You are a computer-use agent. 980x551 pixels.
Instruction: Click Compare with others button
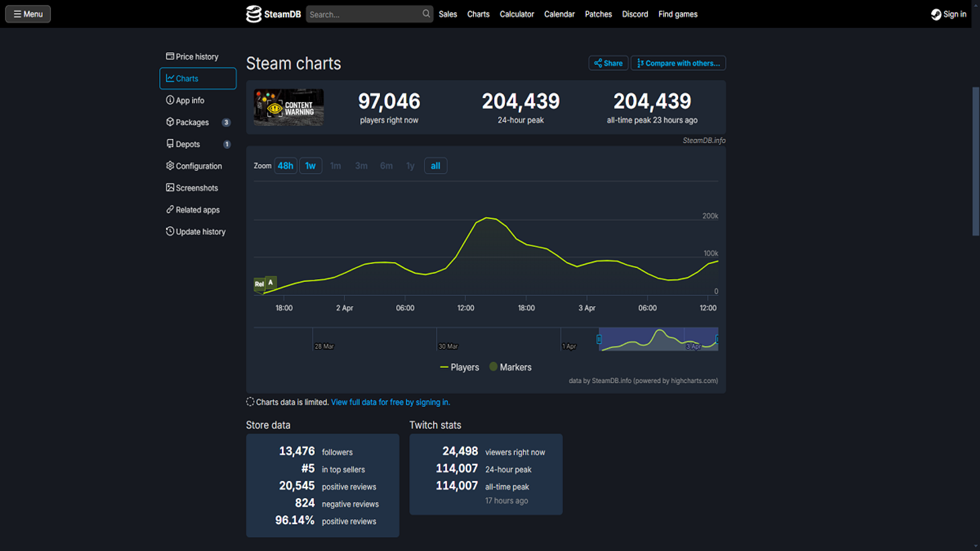click(679, 62)
